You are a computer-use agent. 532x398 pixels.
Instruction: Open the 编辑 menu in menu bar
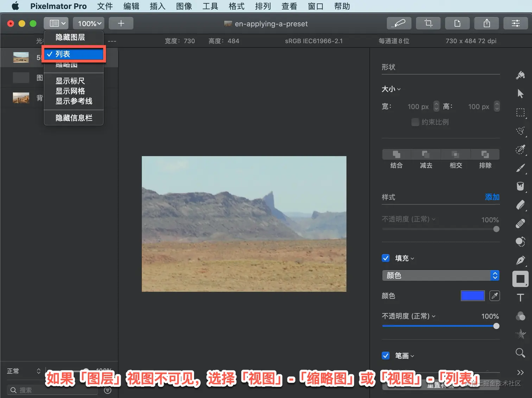(x=131, y=6)
